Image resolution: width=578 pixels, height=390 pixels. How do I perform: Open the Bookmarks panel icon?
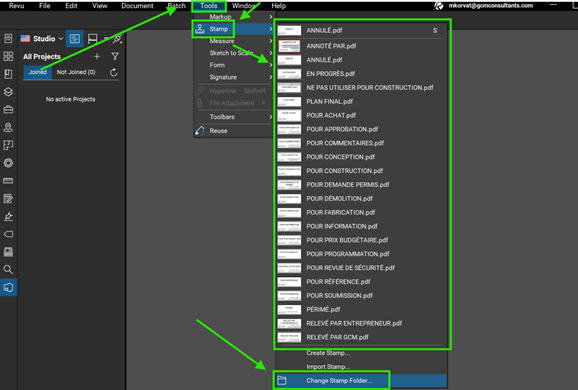(x=8, y=74)
